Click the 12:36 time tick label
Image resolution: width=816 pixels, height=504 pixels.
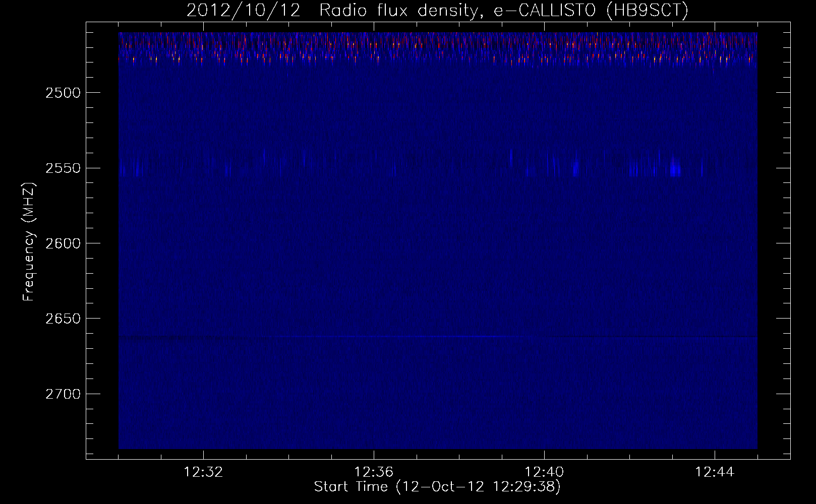point(374,472)
